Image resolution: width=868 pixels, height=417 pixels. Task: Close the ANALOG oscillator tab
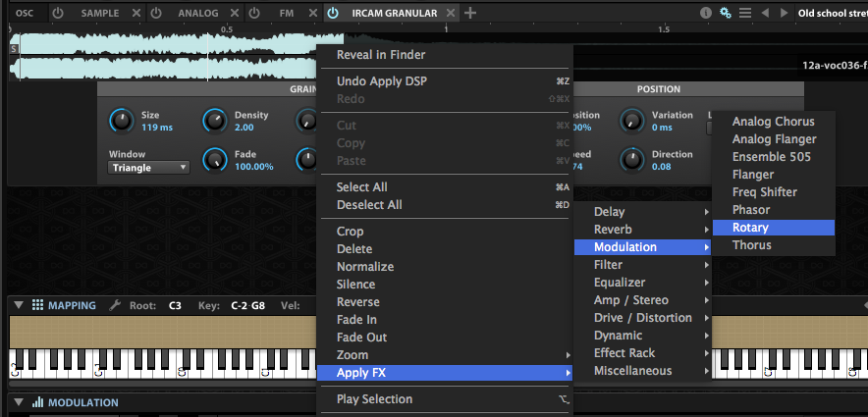(x=235, y=14)
